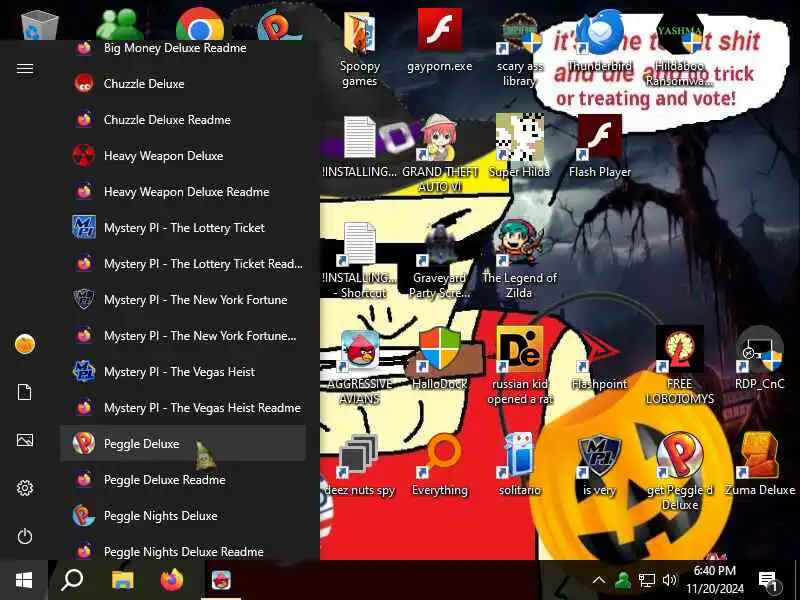Launch Peggle Deluxe from Start menu
This screenshot has width=800, height=600.
click(183, 444)
